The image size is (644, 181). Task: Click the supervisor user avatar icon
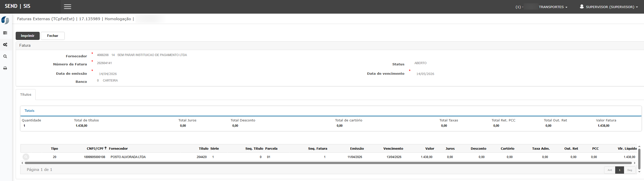[582, 7]
